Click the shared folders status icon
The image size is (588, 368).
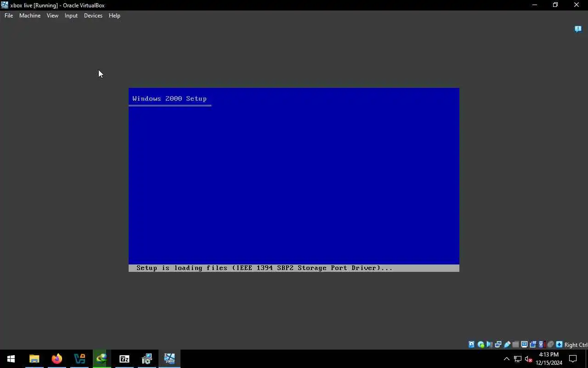coord(515,345)
